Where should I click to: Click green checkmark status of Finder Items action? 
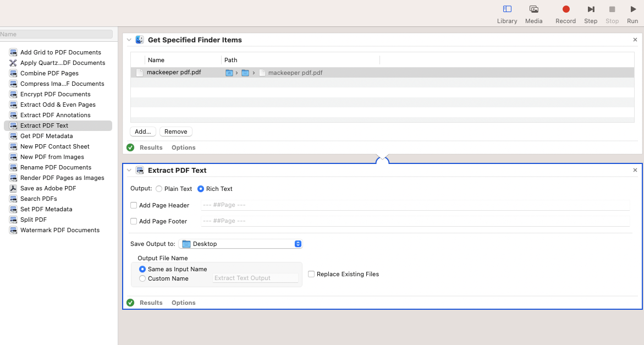point(130,147)
